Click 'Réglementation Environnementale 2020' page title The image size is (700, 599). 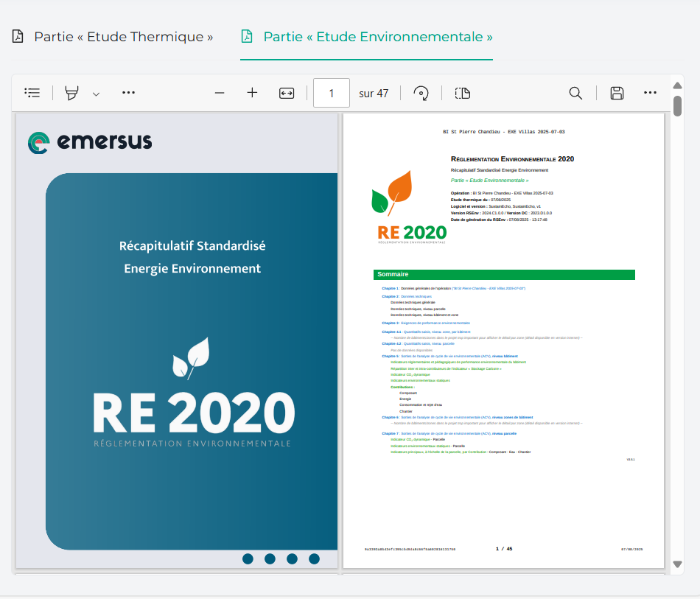click(x=512, y=159)
